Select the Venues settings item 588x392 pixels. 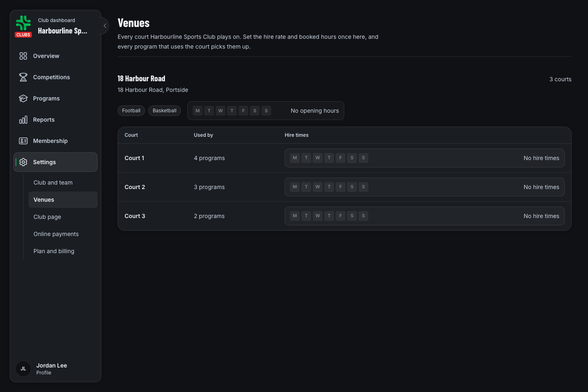63,200
